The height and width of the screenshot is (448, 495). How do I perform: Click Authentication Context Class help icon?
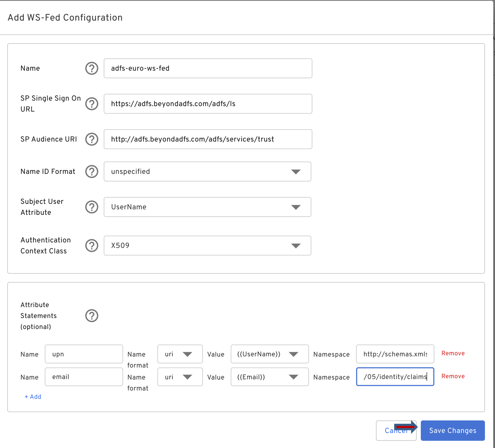(91, 246)
